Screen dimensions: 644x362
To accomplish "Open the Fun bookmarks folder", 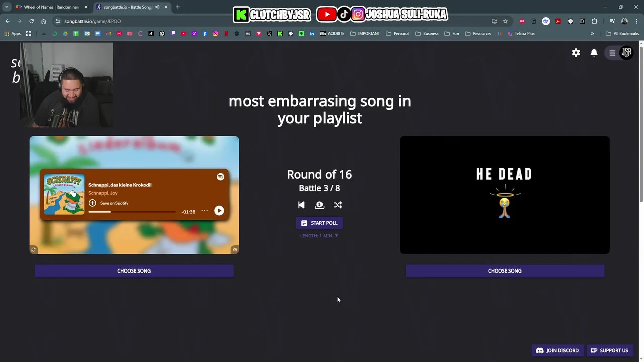I will [452, 34].
